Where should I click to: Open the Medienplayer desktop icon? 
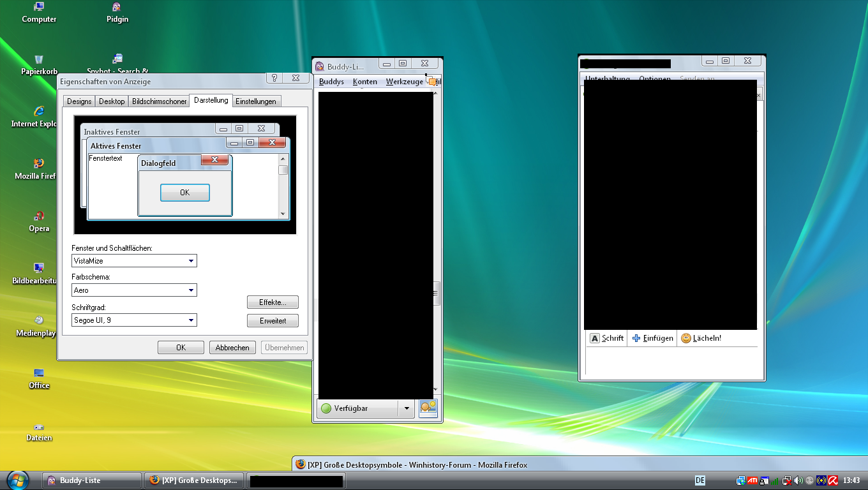click(39, 320)
